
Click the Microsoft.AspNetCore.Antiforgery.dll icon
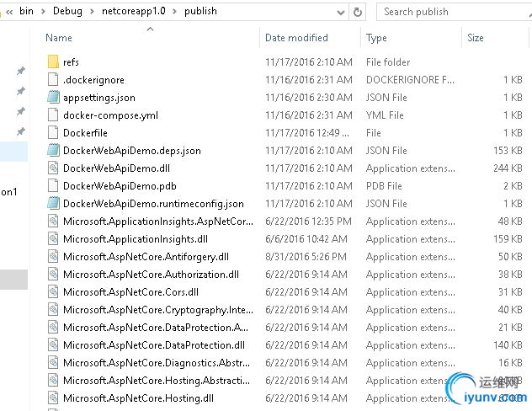(53, 256)
